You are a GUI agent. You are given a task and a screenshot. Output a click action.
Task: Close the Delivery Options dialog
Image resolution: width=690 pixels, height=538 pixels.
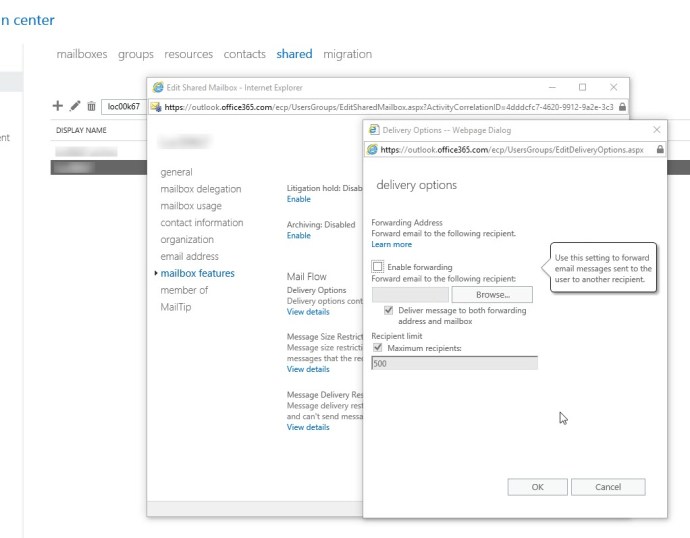657,130
